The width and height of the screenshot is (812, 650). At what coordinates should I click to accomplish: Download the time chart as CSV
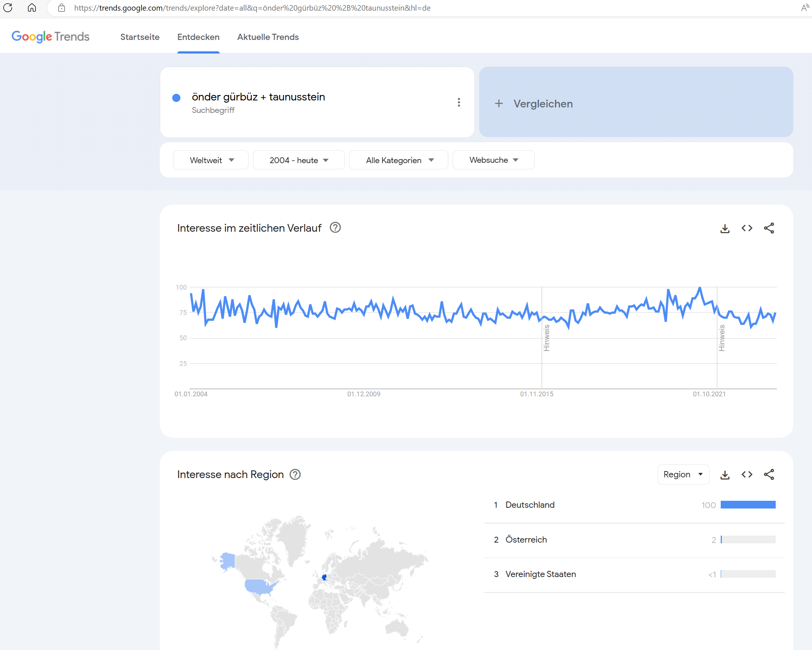725,228
